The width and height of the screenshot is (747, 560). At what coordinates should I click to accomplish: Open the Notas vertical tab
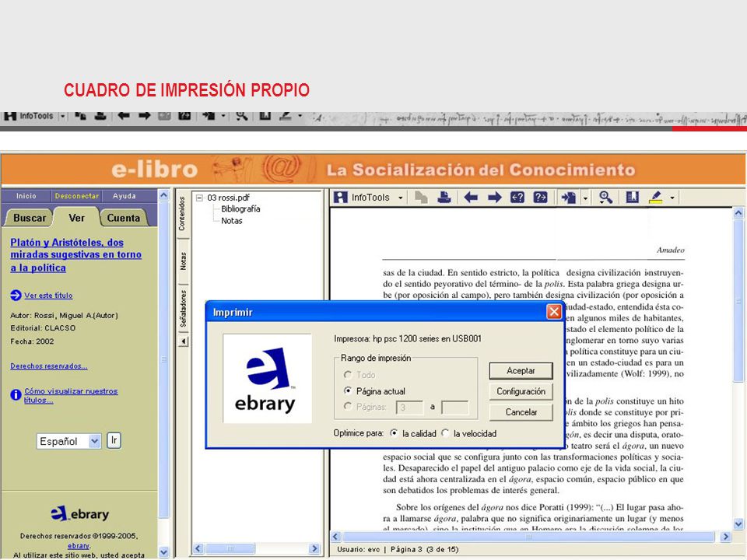pyautogui.click(x=183, y=261)
